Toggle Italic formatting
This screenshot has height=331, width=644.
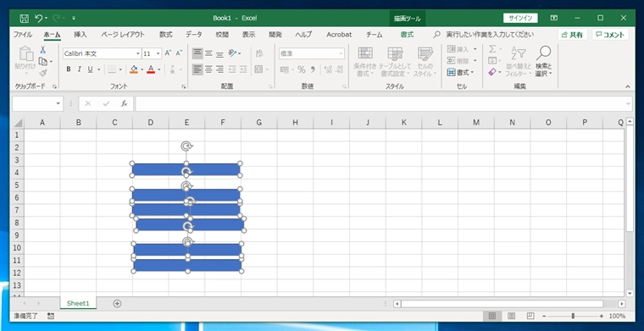[80, 69]
